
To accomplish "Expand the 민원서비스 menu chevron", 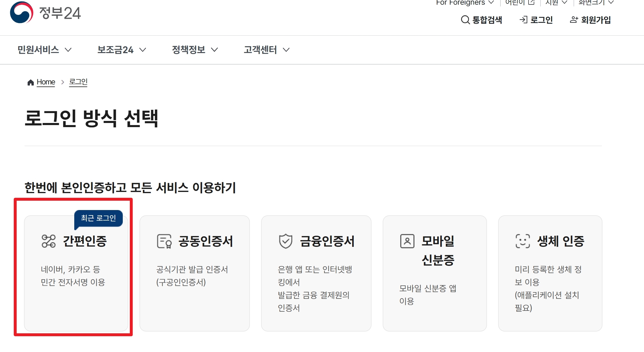I will tap(68, 50).
